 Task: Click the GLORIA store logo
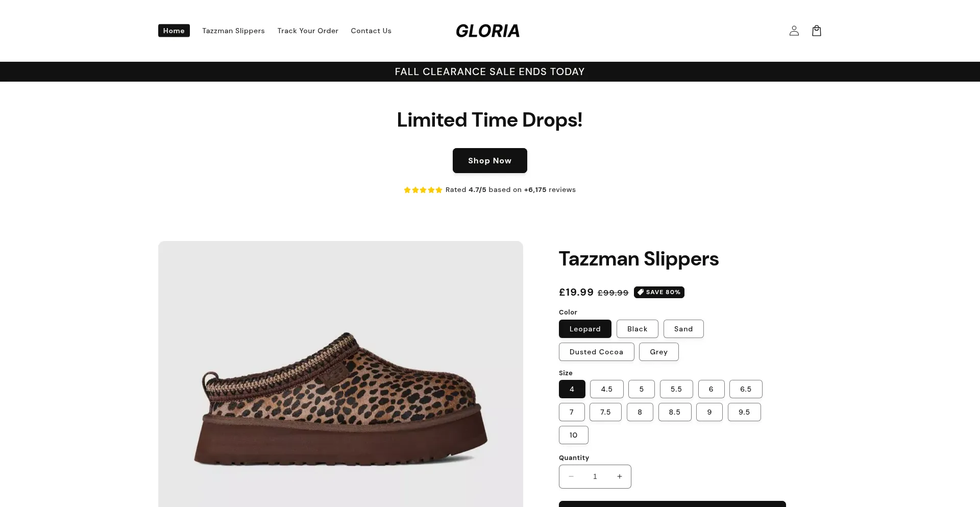click(x=487, y=31)
